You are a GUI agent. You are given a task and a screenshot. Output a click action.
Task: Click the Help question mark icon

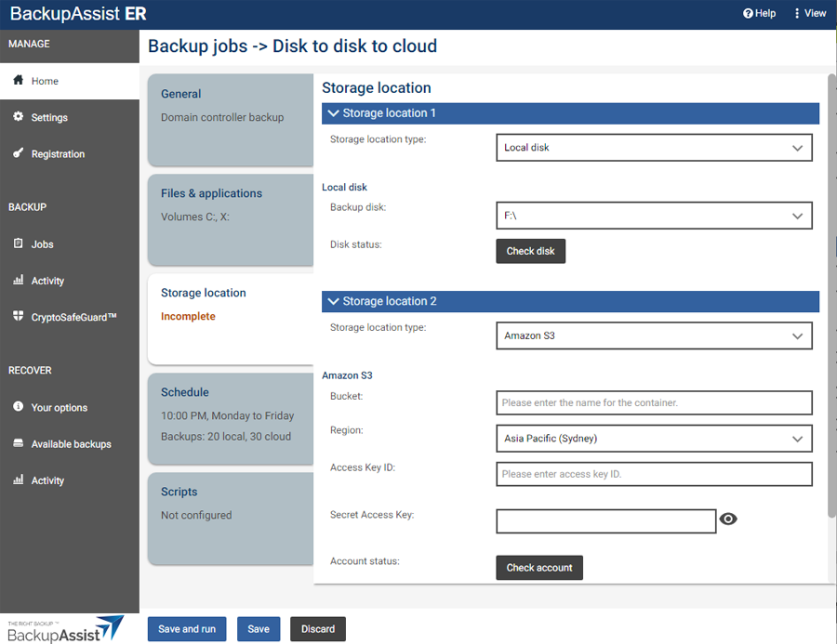(748, 13)
